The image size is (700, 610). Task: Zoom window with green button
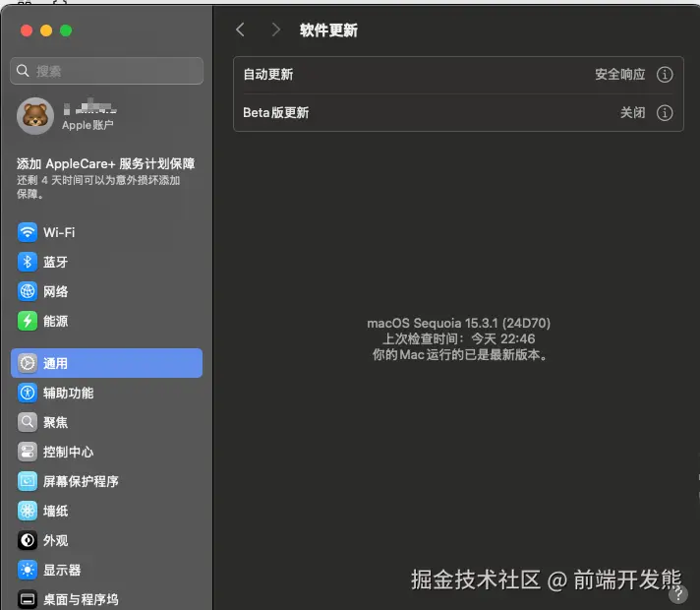(x=66, y=30)
